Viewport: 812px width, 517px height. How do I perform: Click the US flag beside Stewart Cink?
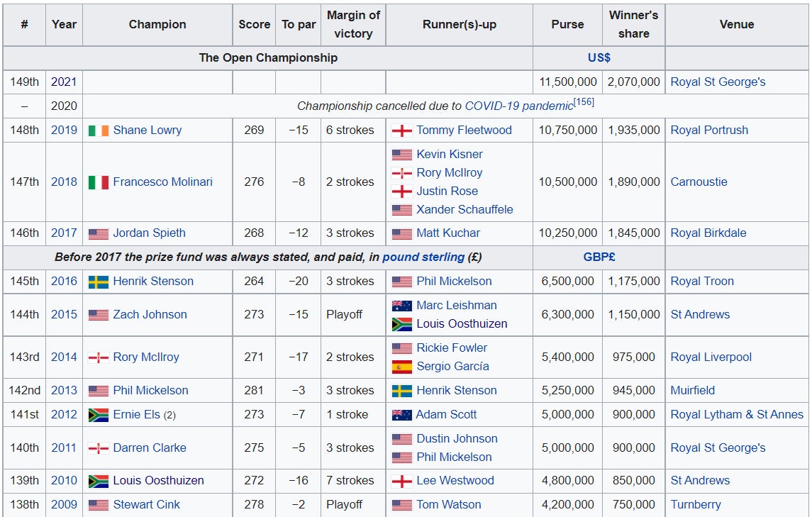point(99,505)
